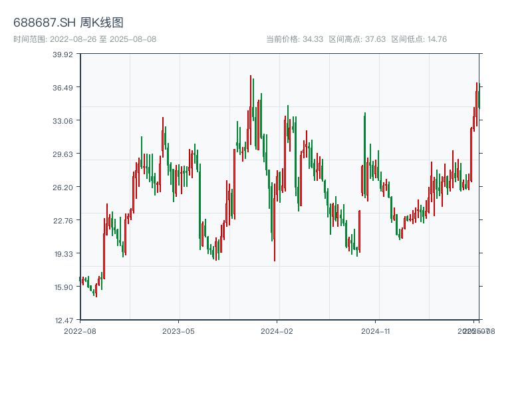Click the y-axis value 12.47
The width and height of the screenshot is (532, 399).
pos(64,321)
